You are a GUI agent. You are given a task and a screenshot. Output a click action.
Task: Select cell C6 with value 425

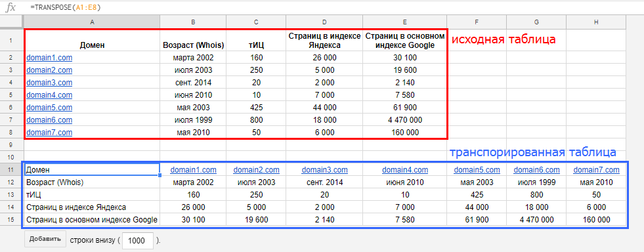[x=256, y=108]
